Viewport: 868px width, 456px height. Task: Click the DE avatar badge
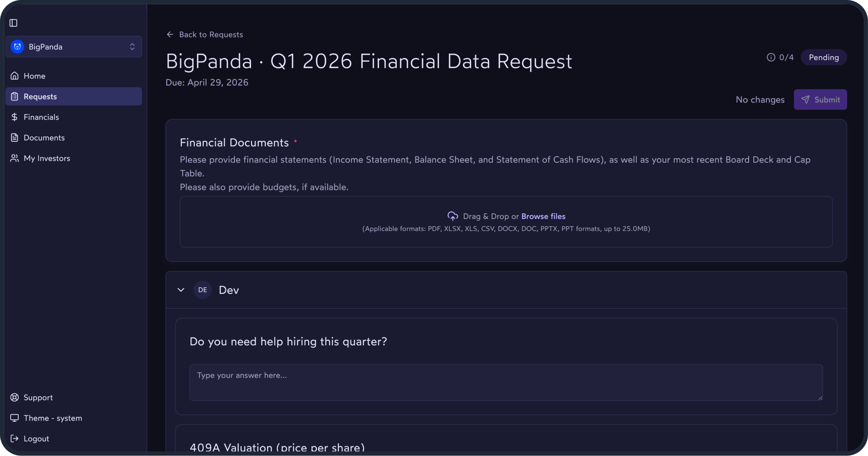point(202,290)
